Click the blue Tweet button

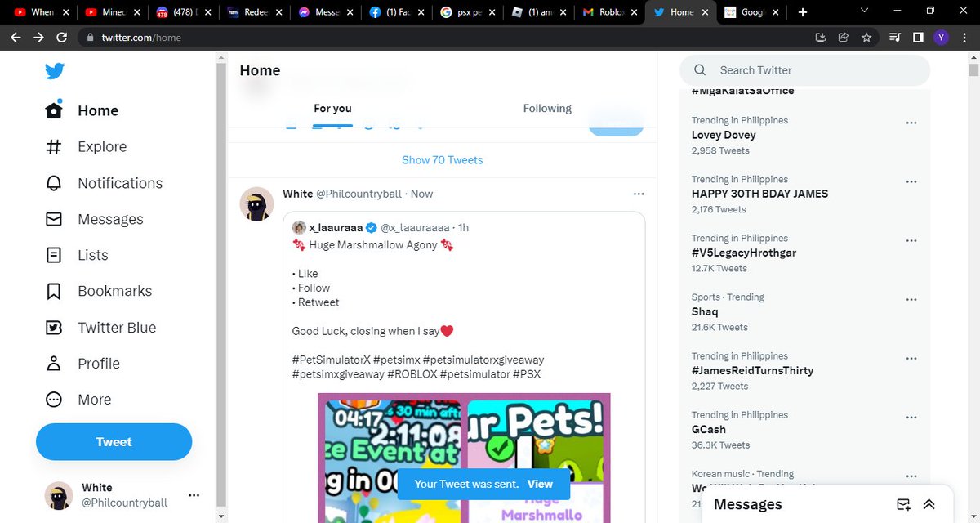click(114, 442)
